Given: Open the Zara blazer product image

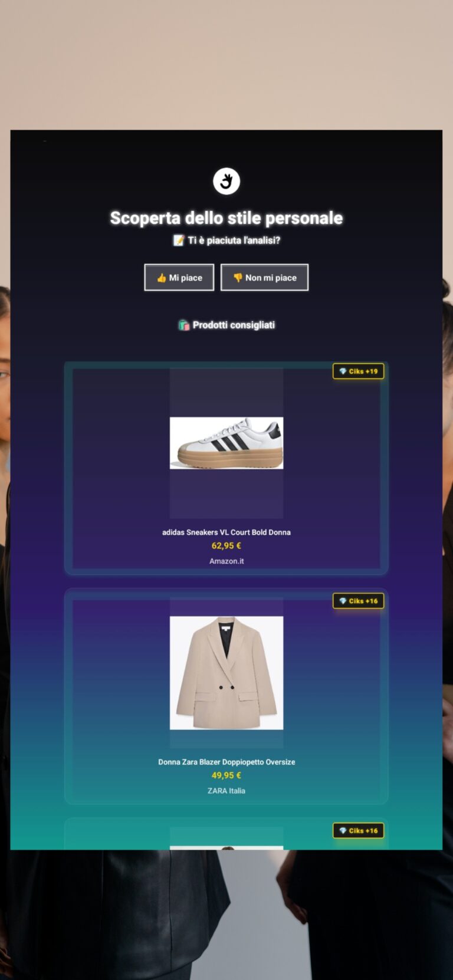Looking at the screenshot, I should (226, 673).
